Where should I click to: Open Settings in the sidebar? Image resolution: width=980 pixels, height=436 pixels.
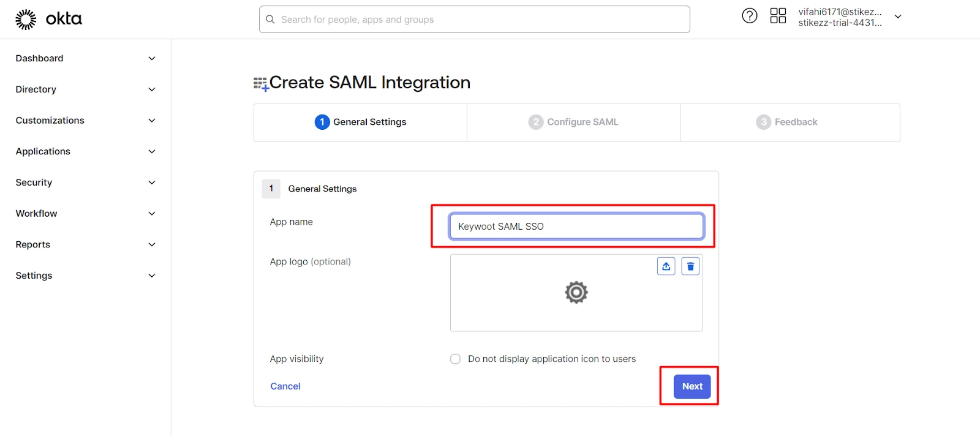(34, 276)
